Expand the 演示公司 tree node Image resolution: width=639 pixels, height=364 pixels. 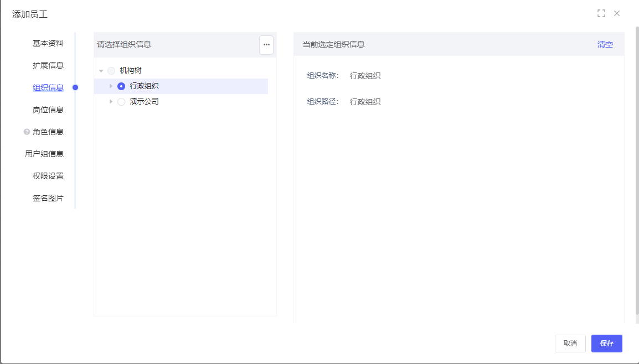coord(111,102)
